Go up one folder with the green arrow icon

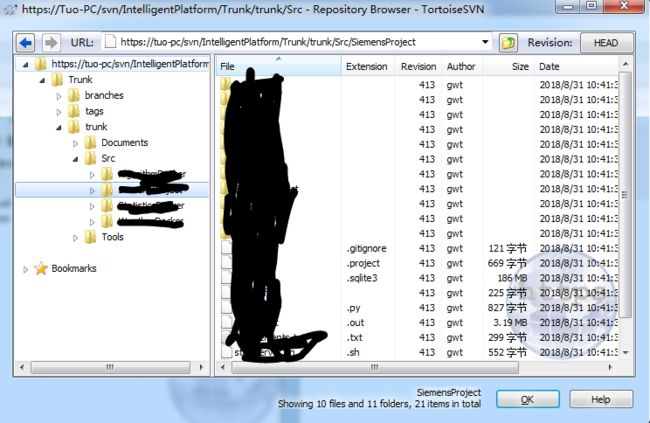(x=508, y=42)
